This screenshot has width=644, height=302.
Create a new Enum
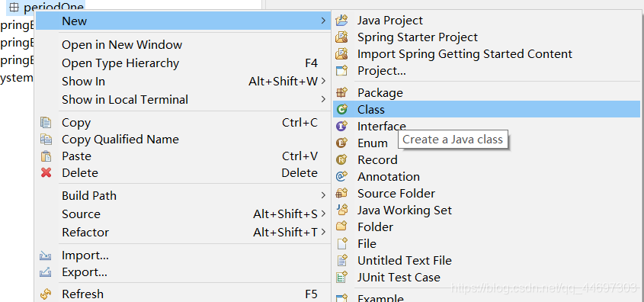click(x=487, y=143)
